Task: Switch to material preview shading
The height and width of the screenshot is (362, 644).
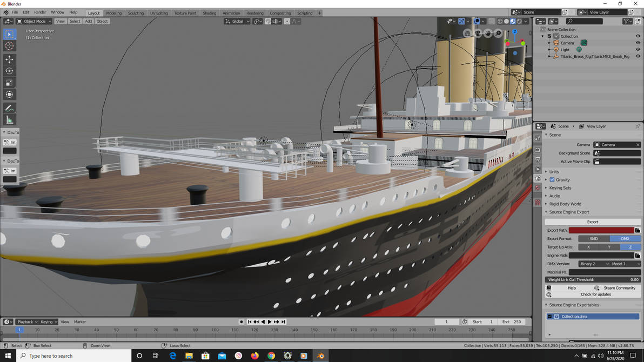Action: [513, 22]
